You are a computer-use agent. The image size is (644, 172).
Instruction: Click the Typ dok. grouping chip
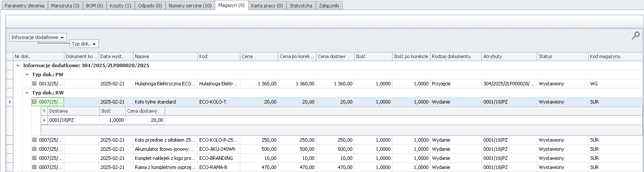(x=84, y=44)
